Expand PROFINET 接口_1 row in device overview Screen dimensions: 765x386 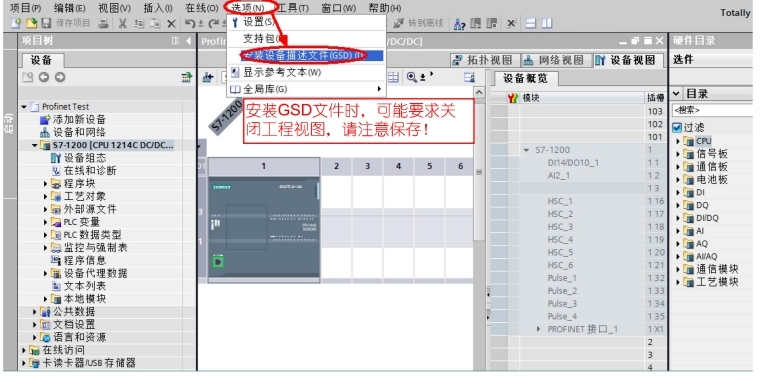pyautogui.click(x=538, y=329)
